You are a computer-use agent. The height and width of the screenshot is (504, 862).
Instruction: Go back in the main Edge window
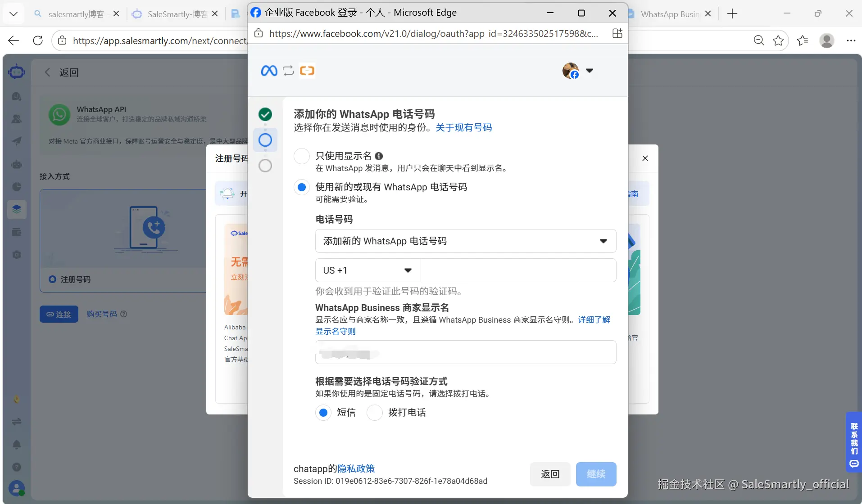[14, 40]
